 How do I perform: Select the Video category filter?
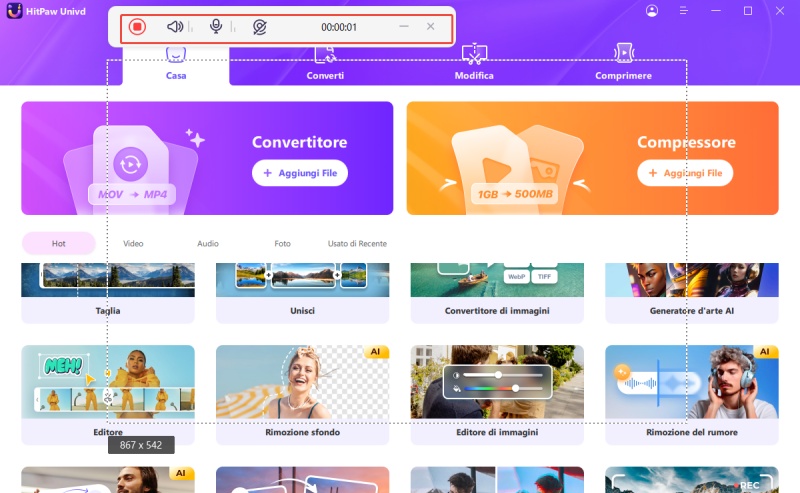point(133,243)
